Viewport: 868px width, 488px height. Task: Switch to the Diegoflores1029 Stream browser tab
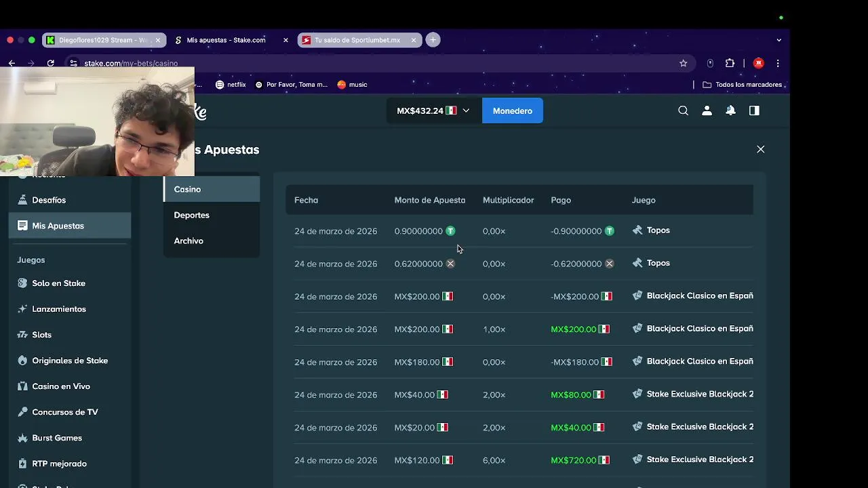pyautogui.click(x=103, y=40)
